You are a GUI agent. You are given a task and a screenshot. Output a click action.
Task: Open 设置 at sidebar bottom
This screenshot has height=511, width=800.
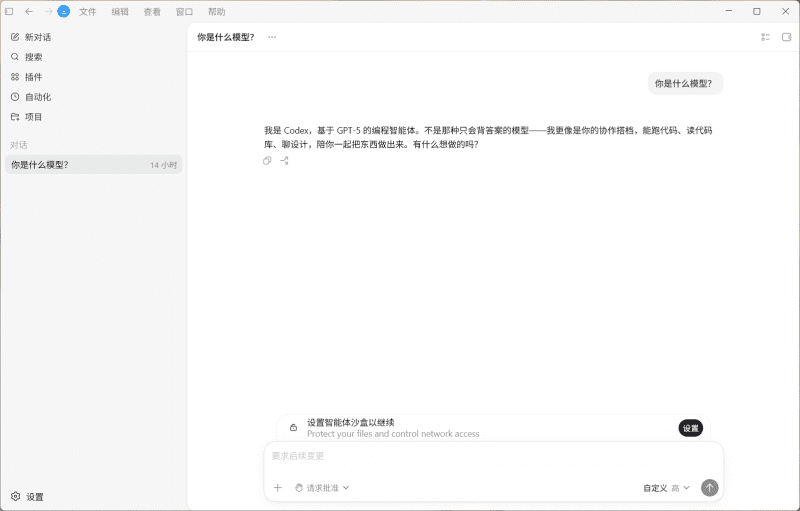28,497
